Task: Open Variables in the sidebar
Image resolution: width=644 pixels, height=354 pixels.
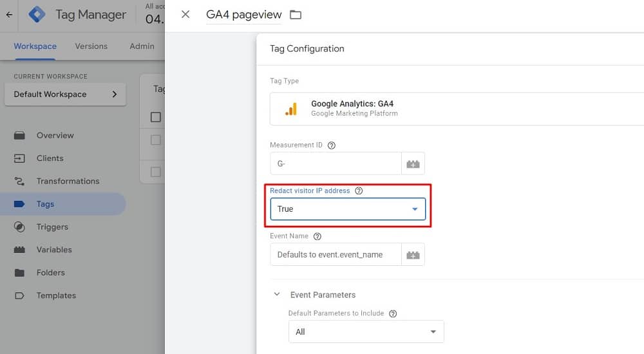Action: pos(54,250)
